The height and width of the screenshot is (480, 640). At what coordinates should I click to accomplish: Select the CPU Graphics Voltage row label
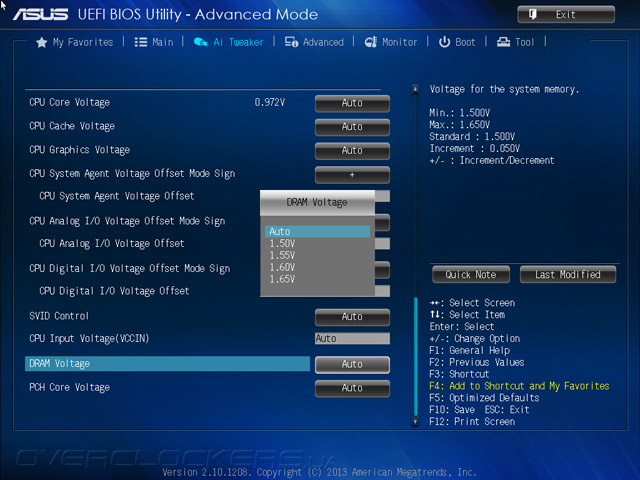79,150
